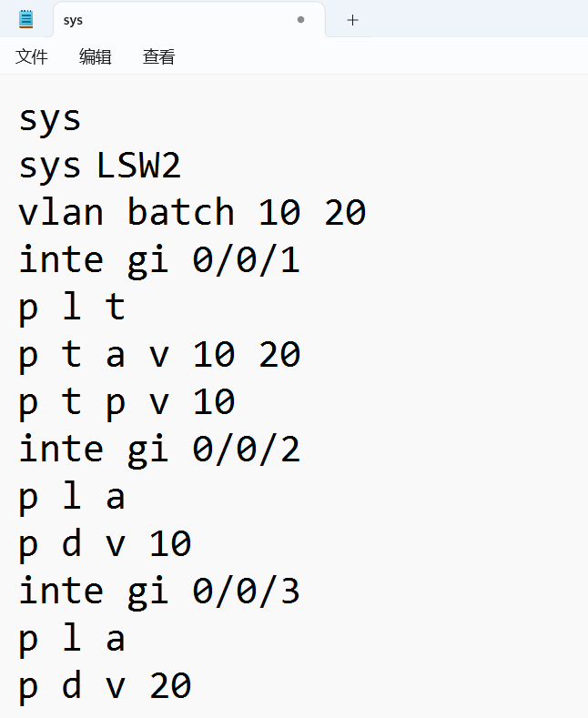Image resolution: width=588 pixels, height=718 pixels.
Task: Open the 文件 menu
Action: 32,57
